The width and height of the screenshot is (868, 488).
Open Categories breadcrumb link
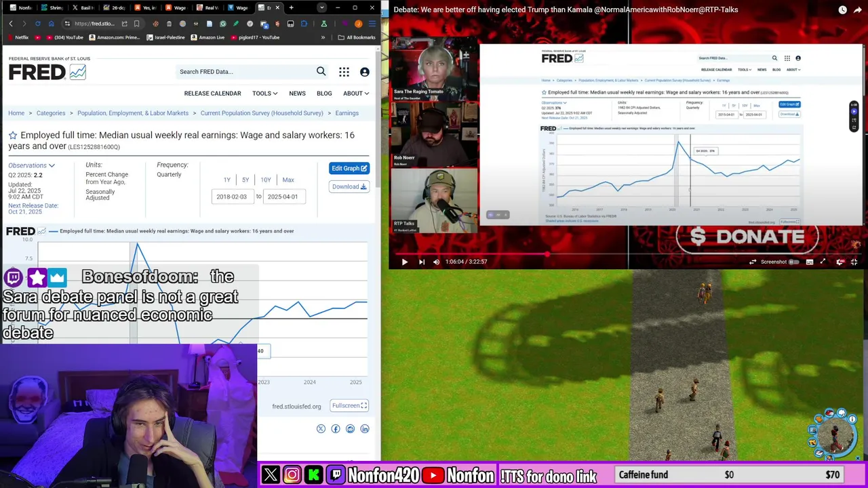click(x=51, y=113)
